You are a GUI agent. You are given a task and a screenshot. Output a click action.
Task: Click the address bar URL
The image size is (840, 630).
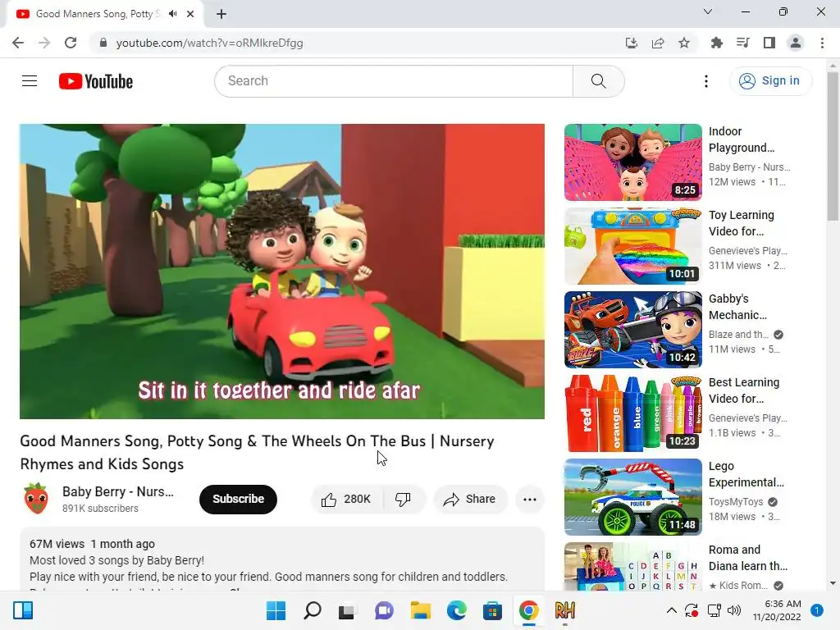coord(209,43)
